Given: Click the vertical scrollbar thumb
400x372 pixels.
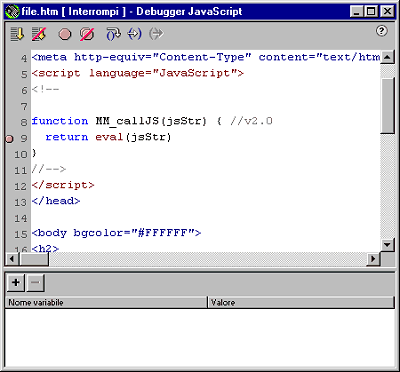Looking at the screenshot, I should [x=387, y=105].
